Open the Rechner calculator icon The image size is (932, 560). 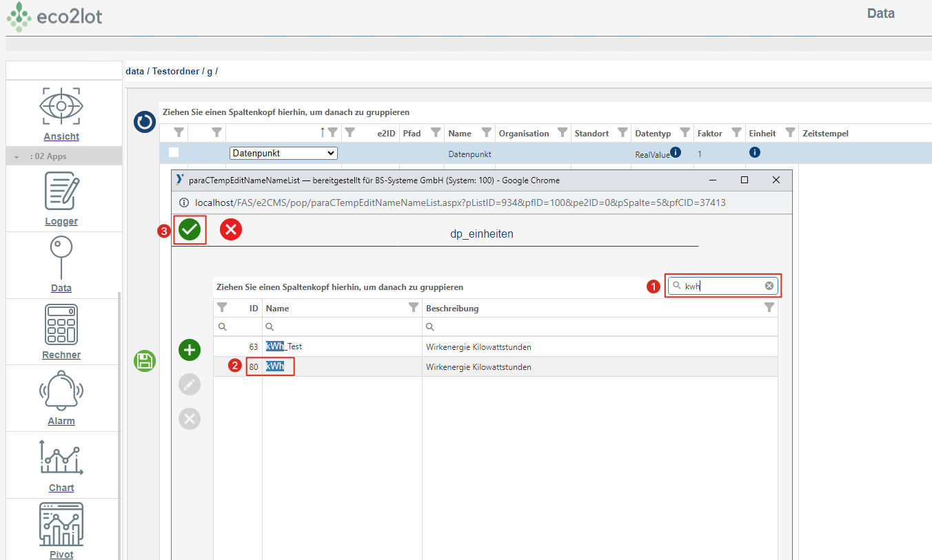tap(61, 324)
